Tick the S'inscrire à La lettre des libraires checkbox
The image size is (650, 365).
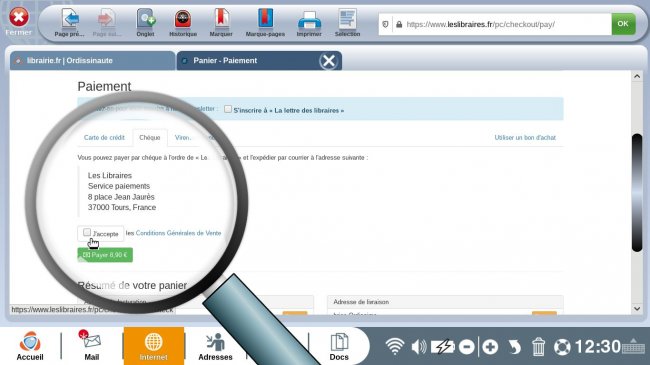[228, 109]
